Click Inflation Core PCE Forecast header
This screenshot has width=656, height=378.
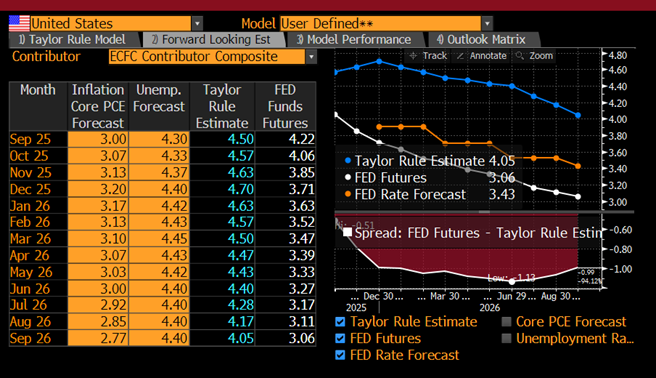coord(98,106)
